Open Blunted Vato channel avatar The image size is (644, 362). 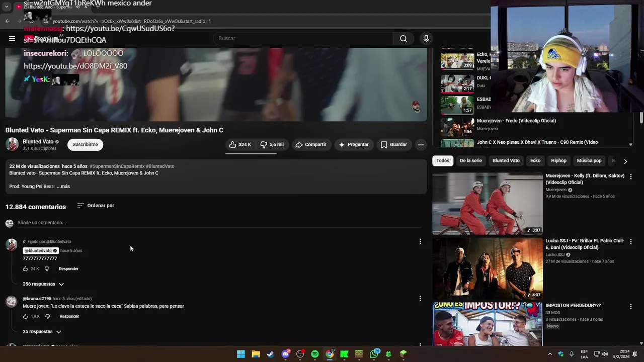[12, 144]
